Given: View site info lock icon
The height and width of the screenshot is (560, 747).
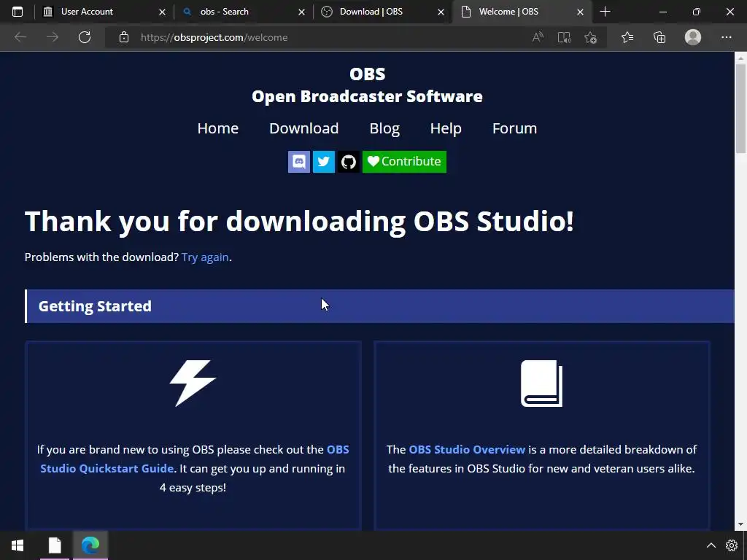Looking at the screenshot, I should (124, 37).
